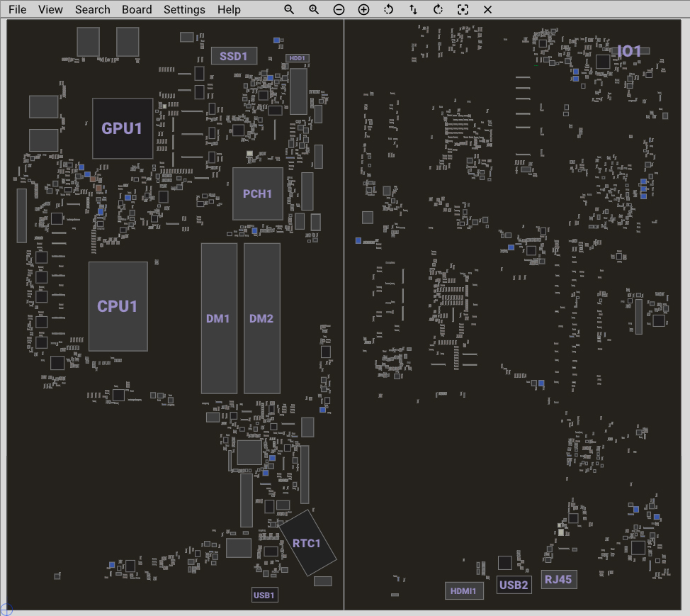Click the PCH1 component
Image resolution: width=690 pixels, height=616 pixels.
coord(258,194)
